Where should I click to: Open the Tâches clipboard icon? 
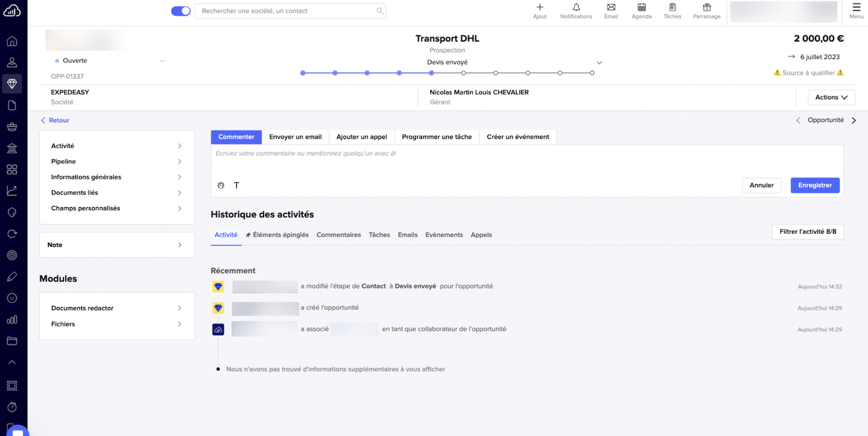tap(672, 8)
